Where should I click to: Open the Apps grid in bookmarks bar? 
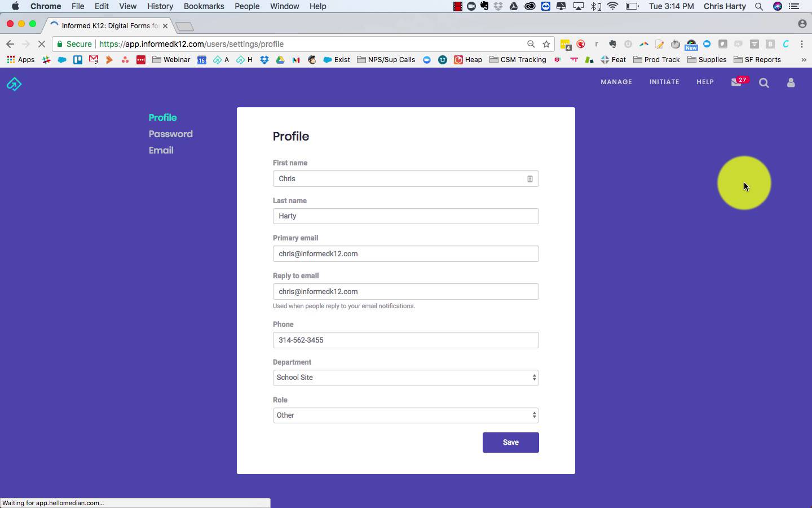click(20, 60)
